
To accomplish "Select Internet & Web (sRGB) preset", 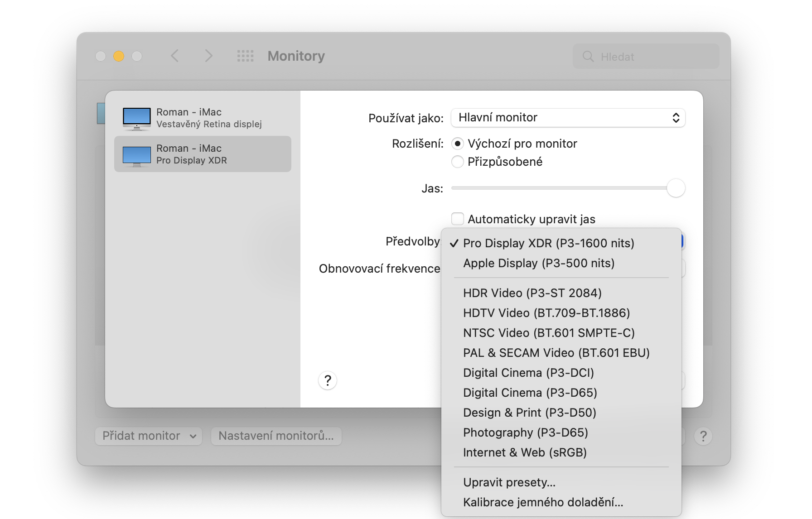I will [x=525, y=452].
